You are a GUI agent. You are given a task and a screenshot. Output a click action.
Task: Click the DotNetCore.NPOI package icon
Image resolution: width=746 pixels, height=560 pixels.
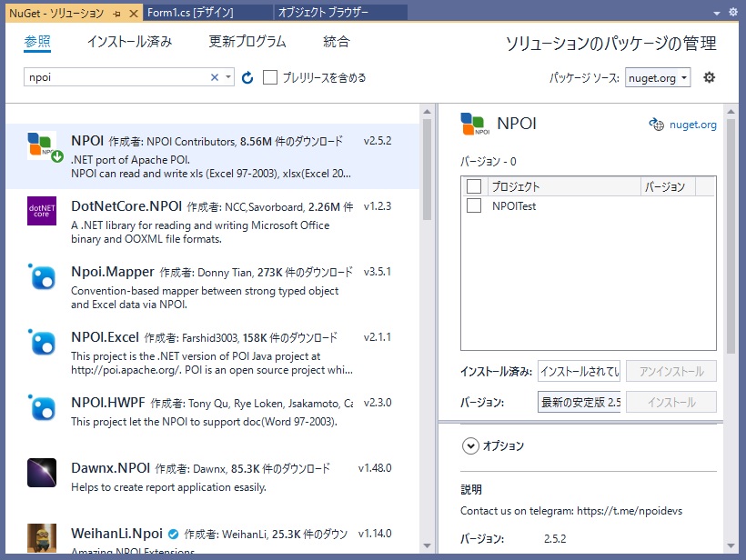(42, 211)
